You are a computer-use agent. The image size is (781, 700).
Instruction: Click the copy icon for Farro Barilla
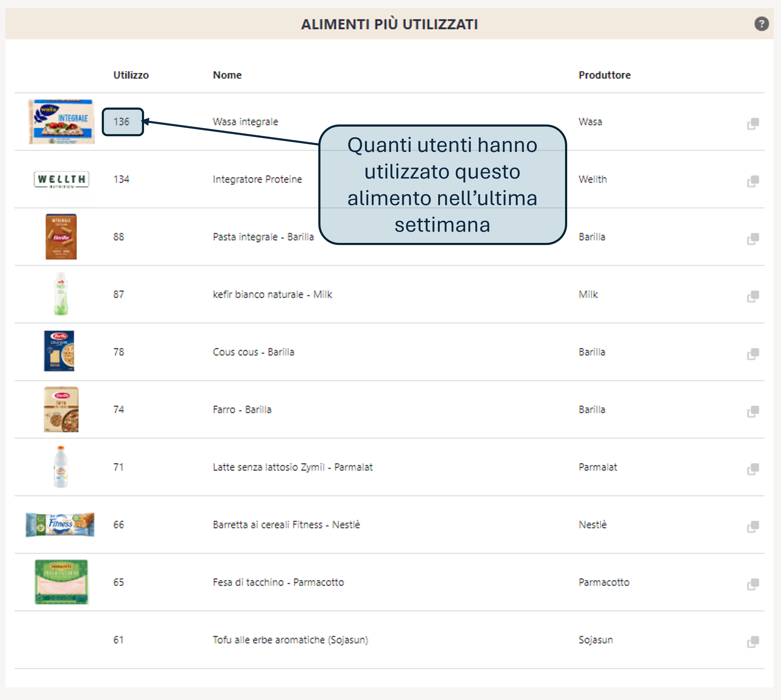[x=753, y=411]
